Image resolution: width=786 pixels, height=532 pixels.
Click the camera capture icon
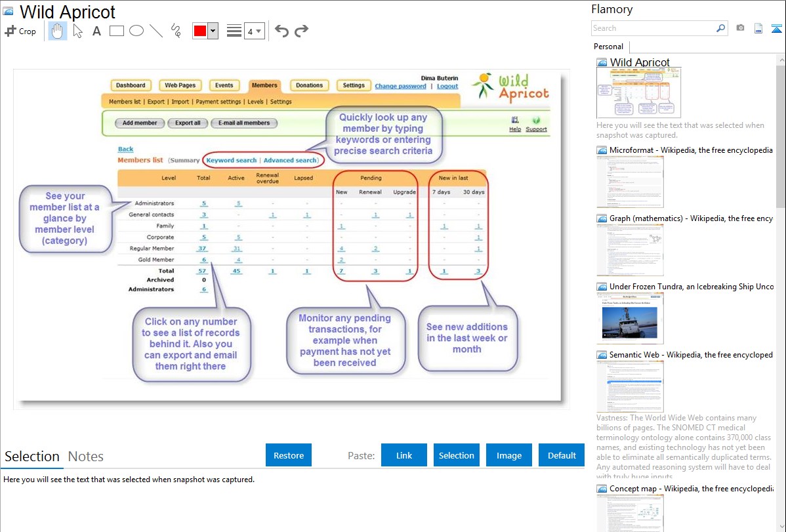click(x=740, y=28)
